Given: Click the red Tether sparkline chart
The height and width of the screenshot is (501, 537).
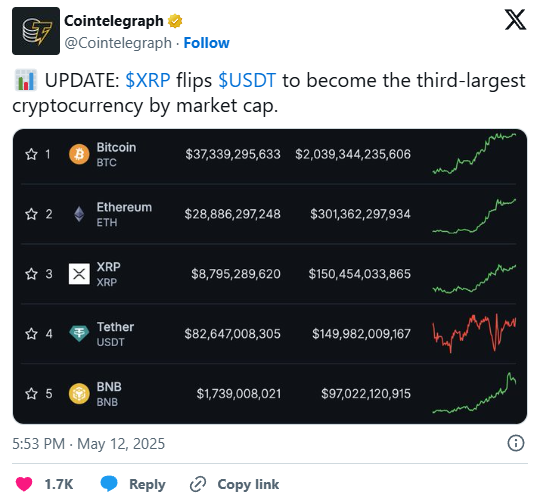Looking at the screenshot, I should 474,333.
